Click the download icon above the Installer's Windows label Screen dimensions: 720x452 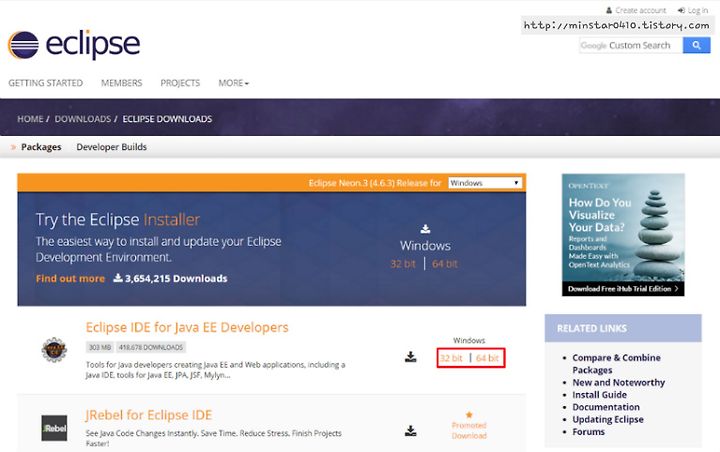(x=425, y=229)
